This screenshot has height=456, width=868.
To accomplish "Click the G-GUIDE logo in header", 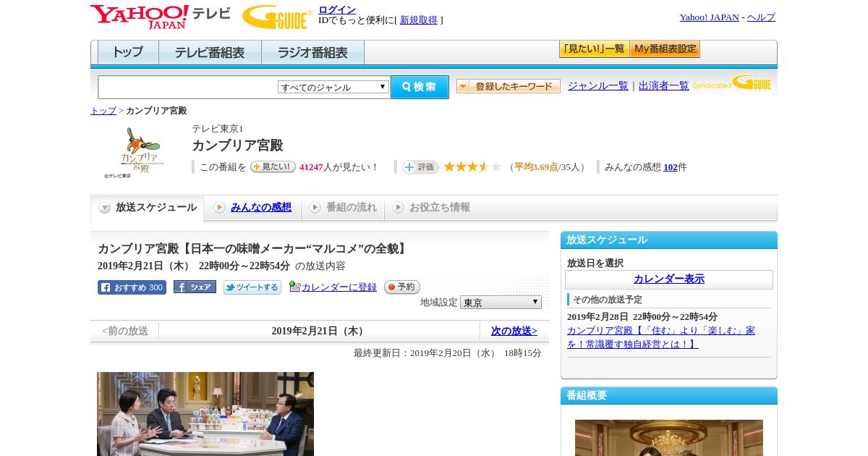I will (277, 17).
